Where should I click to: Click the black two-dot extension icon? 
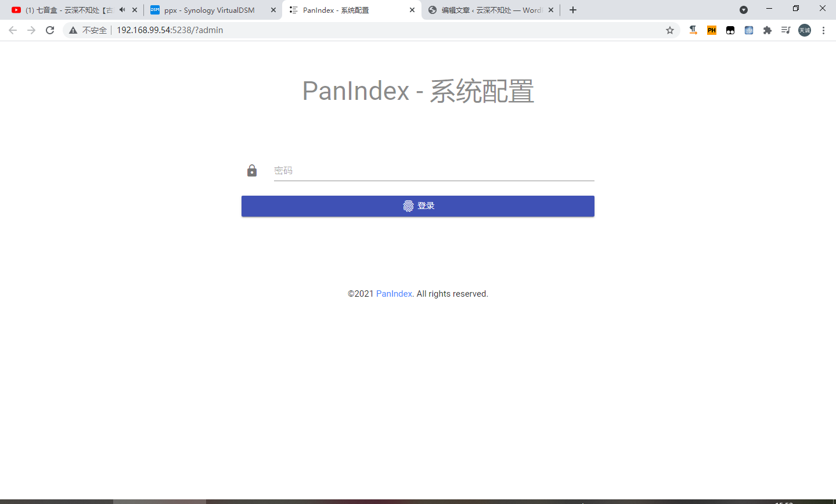(730, 30)
